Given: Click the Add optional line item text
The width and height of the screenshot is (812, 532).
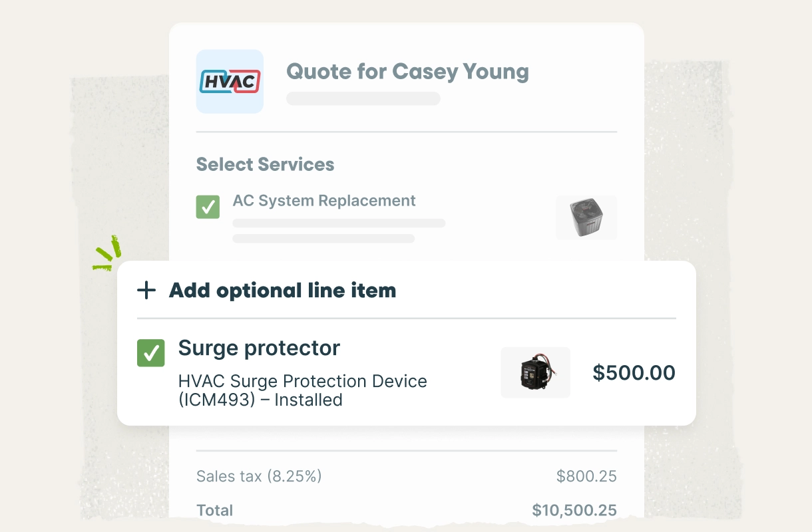Looking at the screenshot, I should click(282, 291).
